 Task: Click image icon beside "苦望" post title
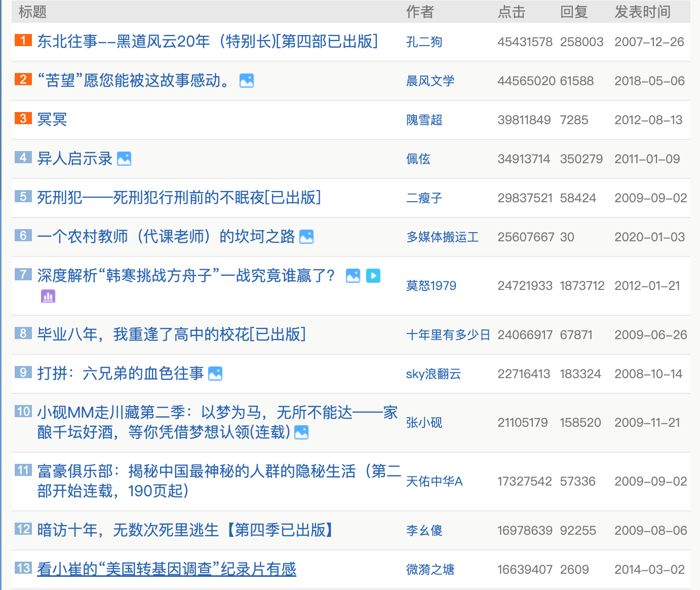click(x=247, y=81)
